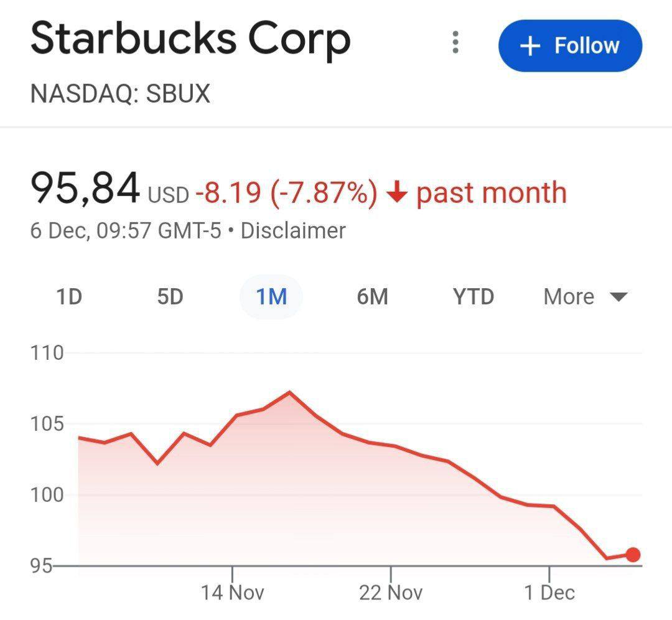Click the 95,84 price value
672x620 pixels.
point(85,187)
